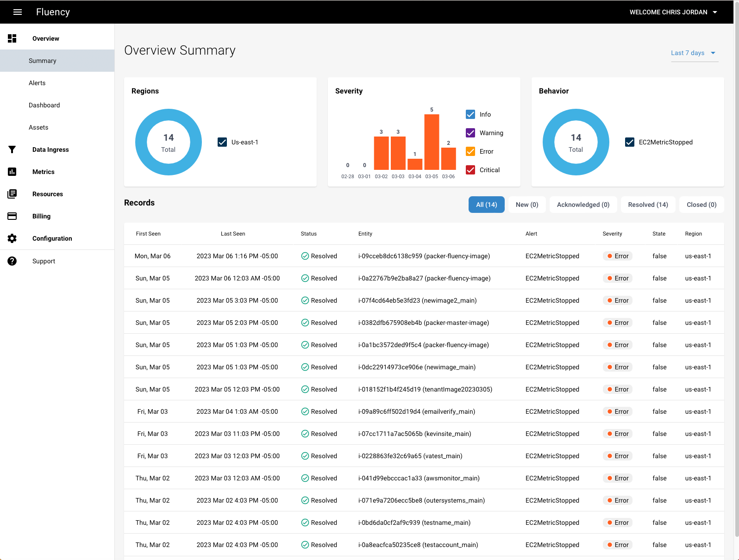Filter records by All (14)
Image resolution: width=739 pixels, height=560 pixels.
click(x=487, y=205)
